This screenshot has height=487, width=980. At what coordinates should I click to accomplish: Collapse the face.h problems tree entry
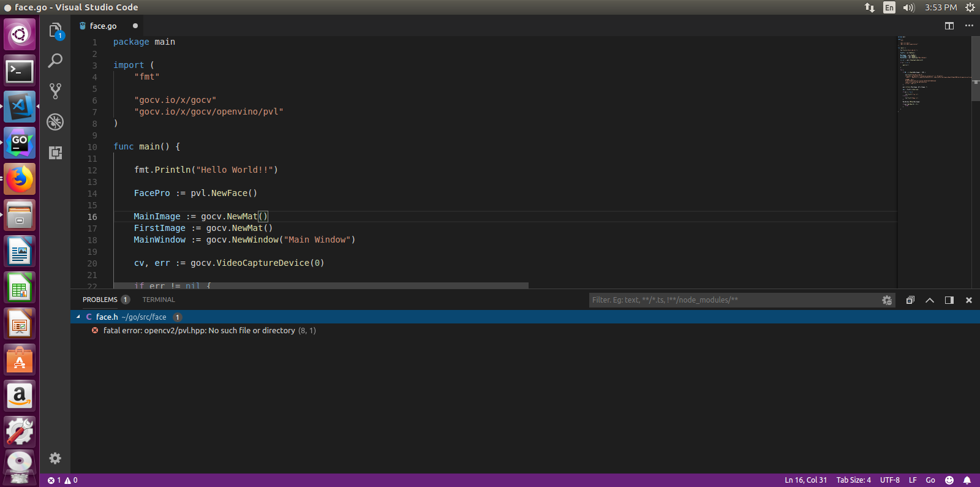78,317
